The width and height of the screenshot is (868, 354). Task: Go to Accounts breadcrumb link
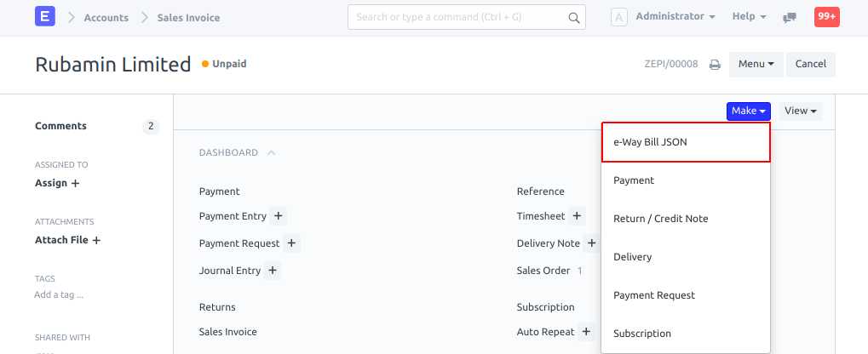[106, 18]
